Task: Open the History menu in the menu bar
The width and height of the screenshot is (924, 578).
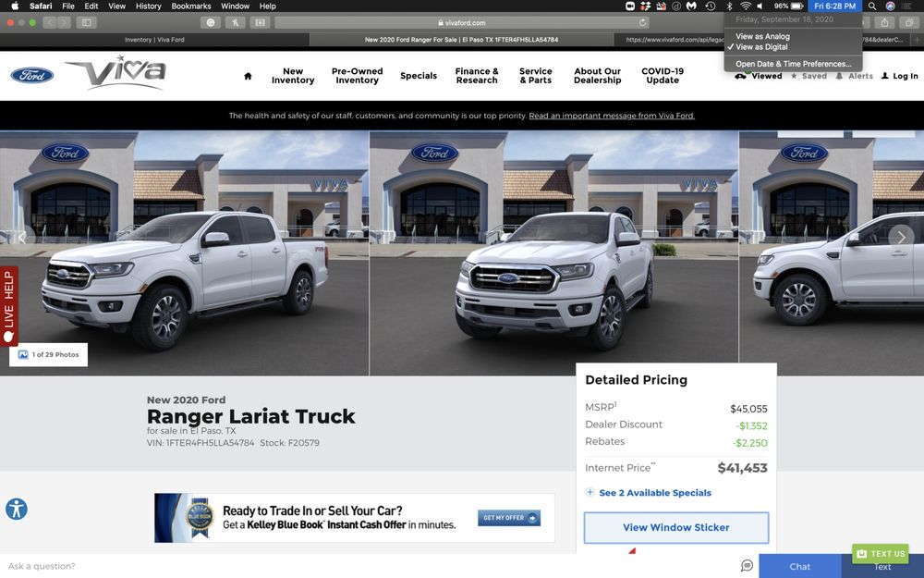Action: 148,6
